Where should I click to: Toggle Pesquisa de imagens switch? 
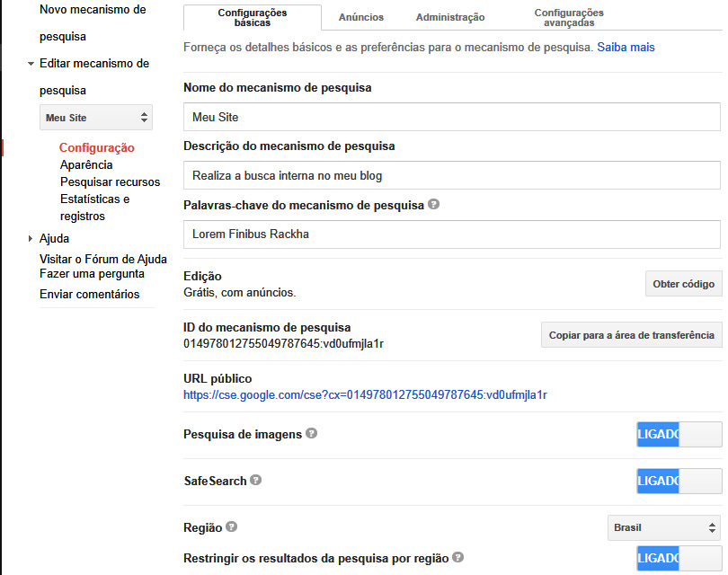679,434
